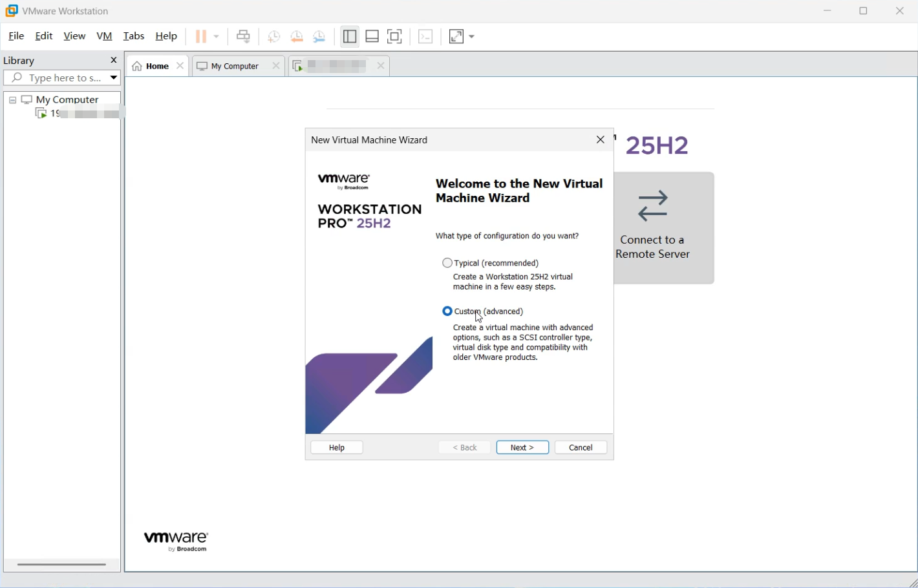Close the Library panel
918x588 pixels.
click(114, 60)
